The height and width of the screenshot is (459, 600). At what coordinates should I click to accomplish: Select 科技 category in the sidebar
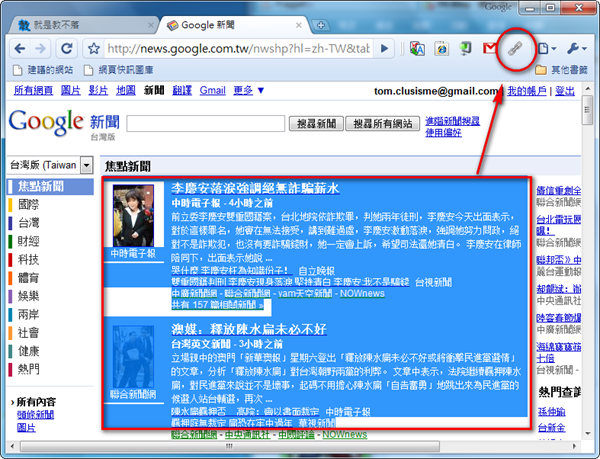click(x=28, y=260)
